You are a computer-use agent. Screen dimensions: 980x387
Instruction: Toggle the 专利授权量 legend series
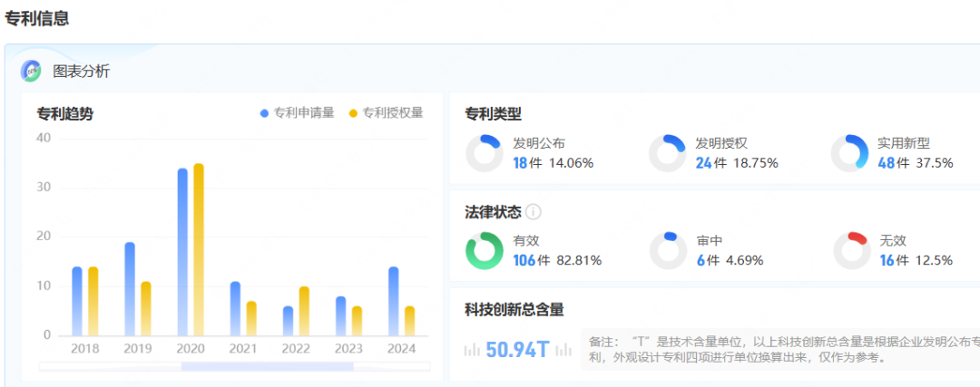click(386, 113)
